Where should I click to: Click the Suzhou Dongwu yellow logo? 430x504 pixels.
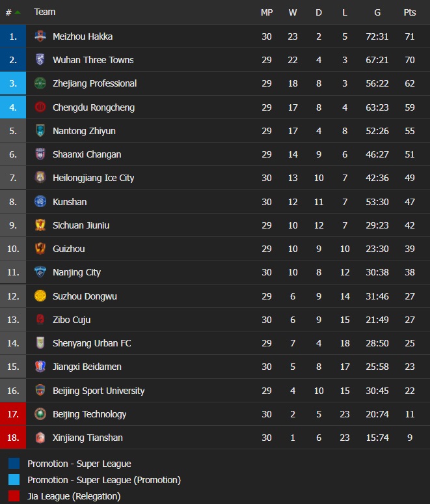click(x=40, y=296)
